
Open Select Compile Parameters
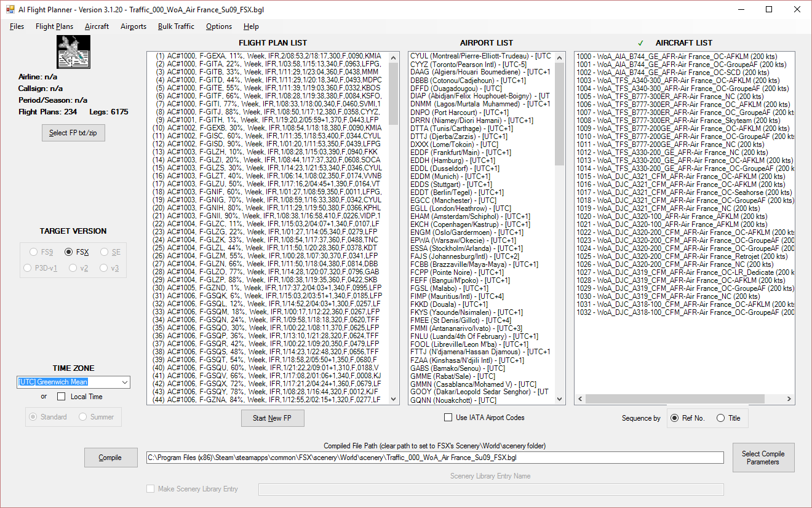763,458
